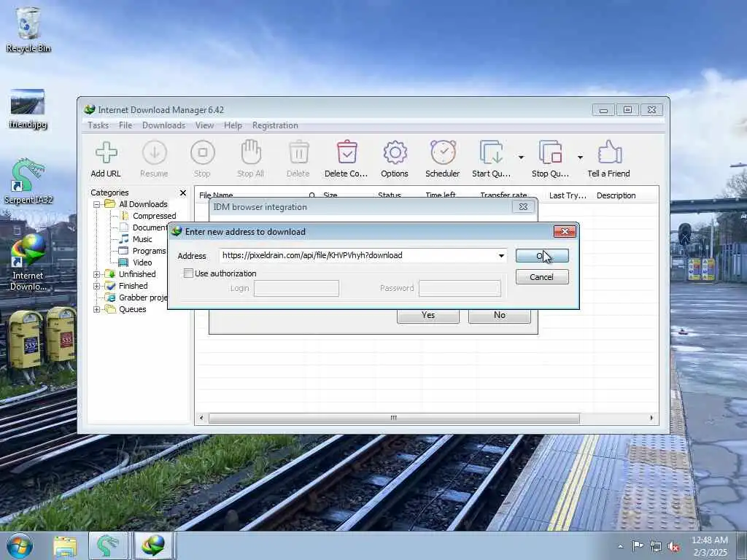Open the Address dropdown arrow
Viewport: 747px width, 560px height.
[x=501, y=256]
